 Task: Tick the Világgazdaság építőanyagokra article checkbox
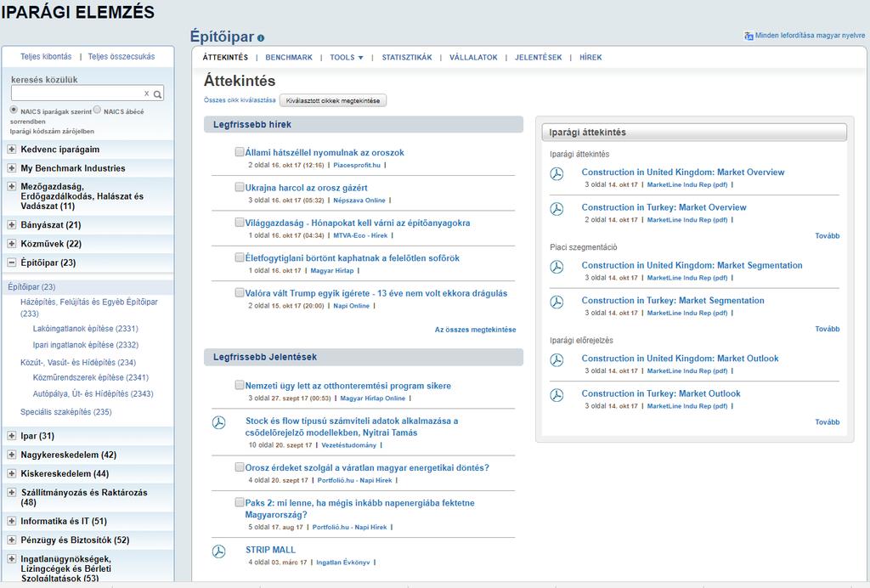point(239,223)
